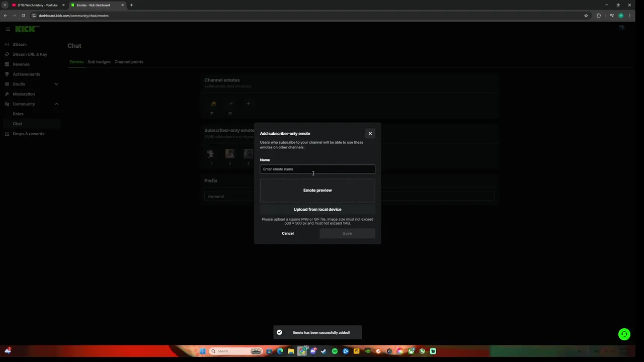The height and width of the screenshot is (362, 644).
Task: Open the hamburger menu beside Kick logo
Action: tap(8, 29)
